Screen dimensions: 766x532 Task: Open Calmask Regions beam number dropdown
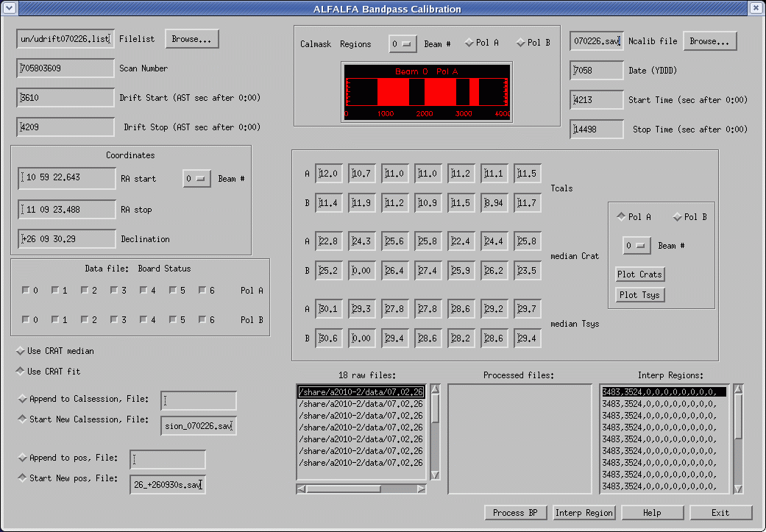[x=403, y=44]
